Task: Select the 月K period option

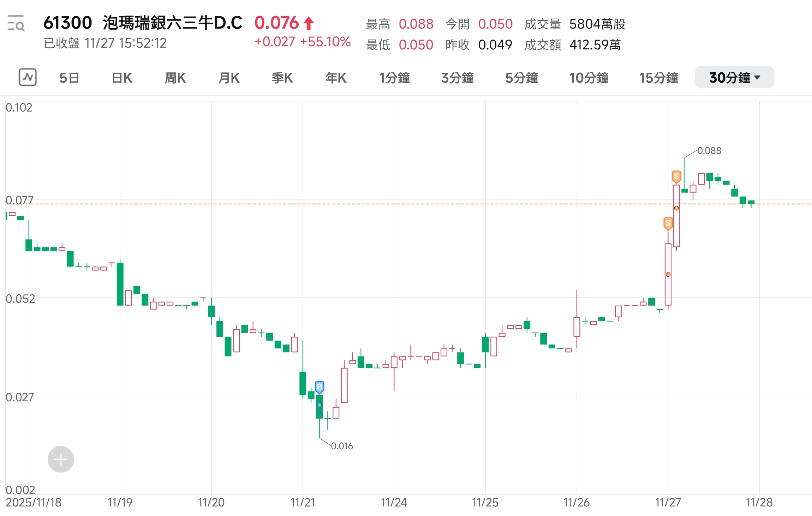Action: (228, 78)
